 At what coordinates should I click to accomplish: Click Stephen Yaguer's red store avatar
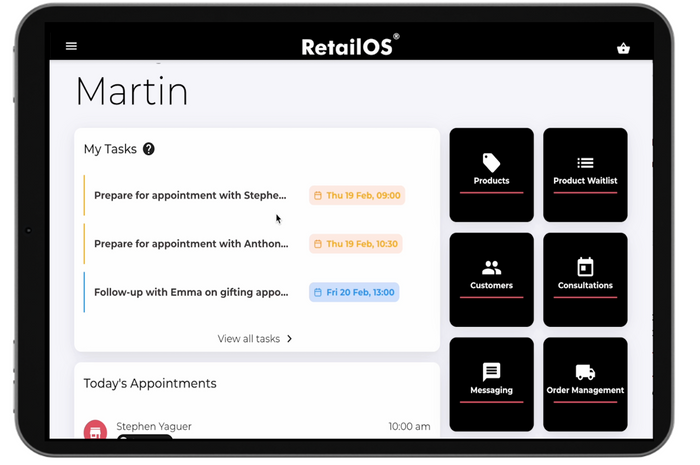(x=95, y=429)
